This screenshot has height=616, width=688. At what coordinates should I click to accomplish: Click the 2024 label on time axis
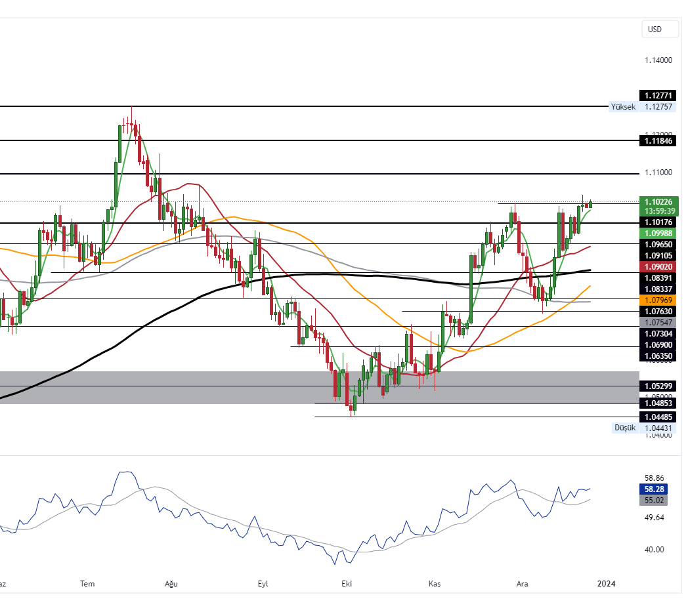[x=607, y=583]
